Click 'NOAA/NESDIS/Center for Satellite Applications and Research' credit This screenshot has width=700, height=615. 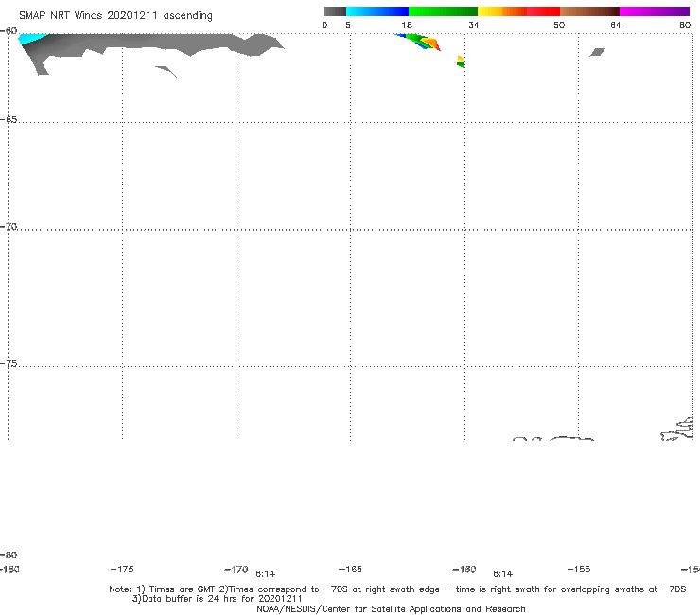pyautogui.click(x=391, y=609)
